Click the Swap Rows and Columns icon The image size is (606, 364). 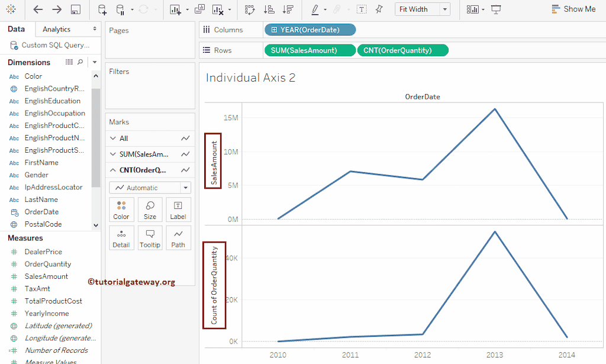click(x=249, y=10)
